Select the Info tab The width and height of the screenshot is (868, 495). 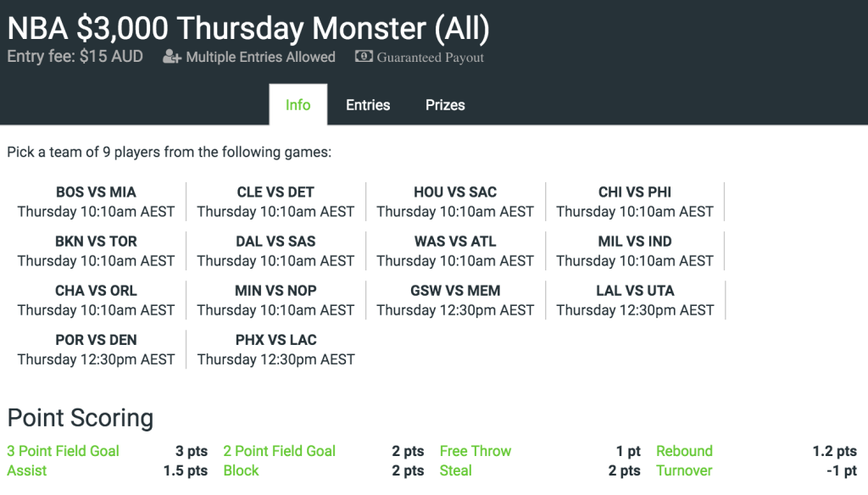pos(298,104)
